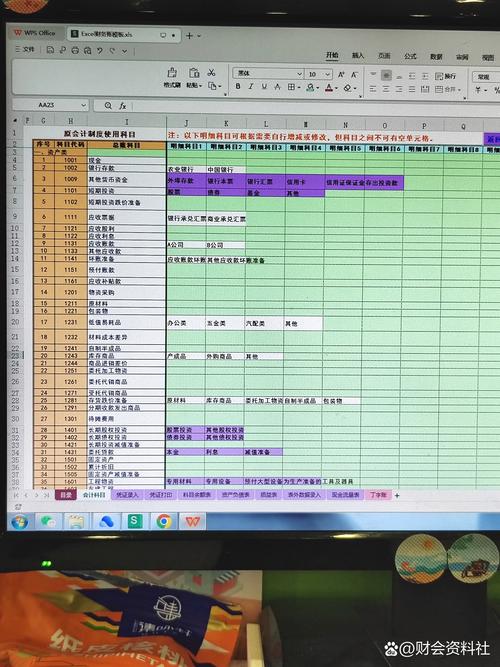The height and width of the screenshot is (667, 500).
Task: Switch to the 目录 sheet tab
Action: click(66, 495)
